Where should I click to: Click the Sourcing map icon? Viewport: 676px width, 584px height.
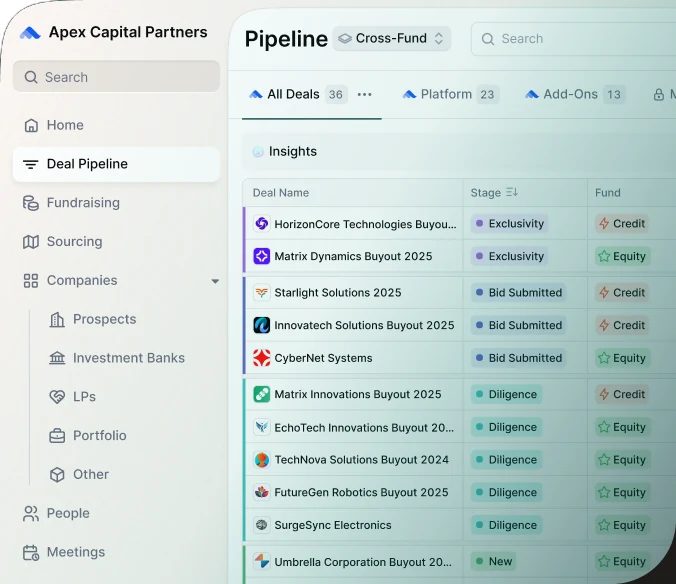tap(31, 242)
